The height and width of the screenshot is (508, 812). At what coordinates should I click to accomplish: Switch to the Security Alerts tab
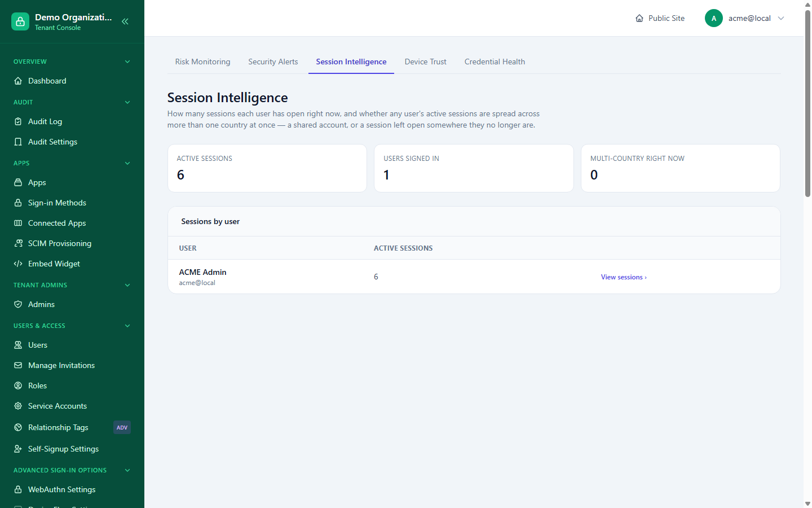pos(273,62)
